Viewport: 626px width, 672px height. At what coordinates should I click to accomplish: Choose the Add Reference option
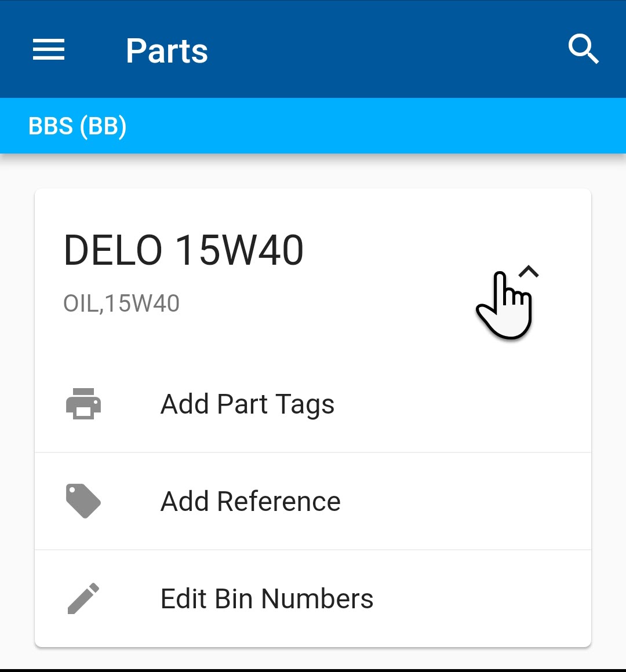point(250,502)
